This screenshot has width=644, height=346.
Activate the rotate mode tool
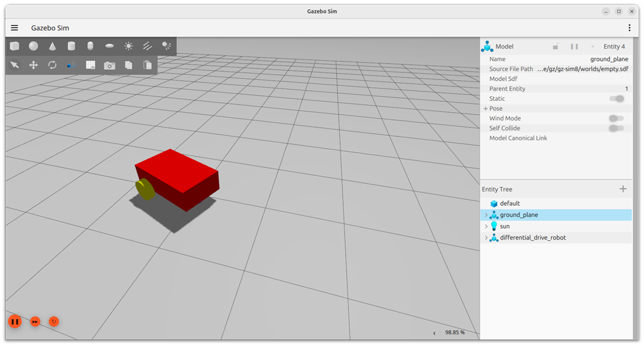[53, 65]
